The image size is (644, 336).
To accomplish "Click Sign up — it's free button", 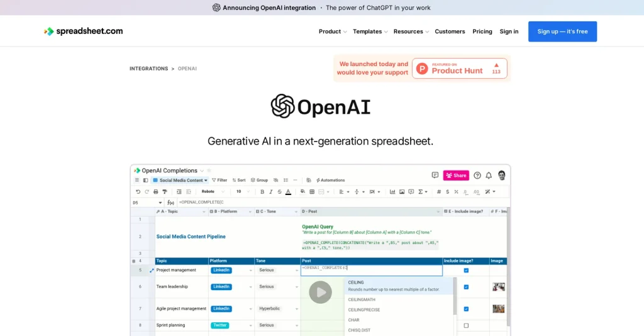I will (x=562, y=31).
